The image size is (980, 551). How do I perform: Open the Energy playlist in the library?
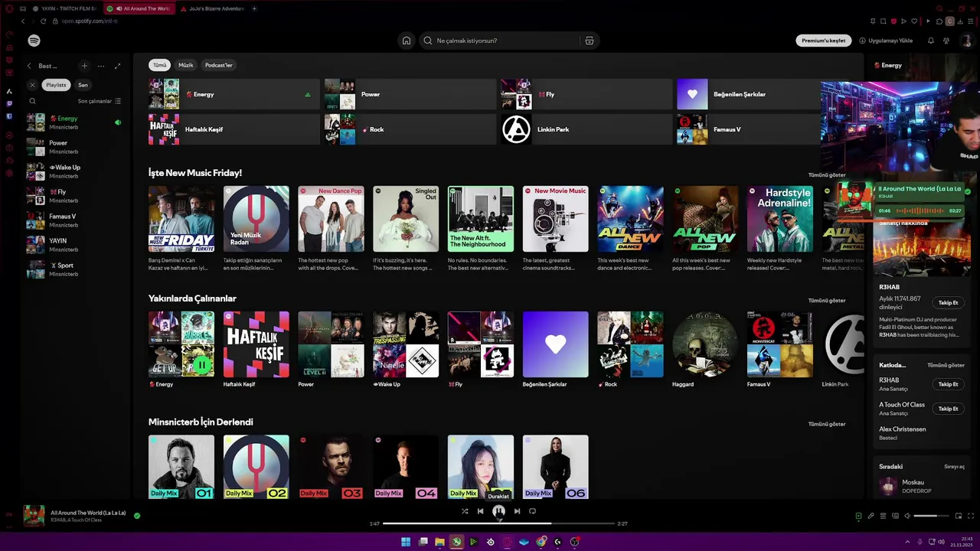click(x=75, y=122)
